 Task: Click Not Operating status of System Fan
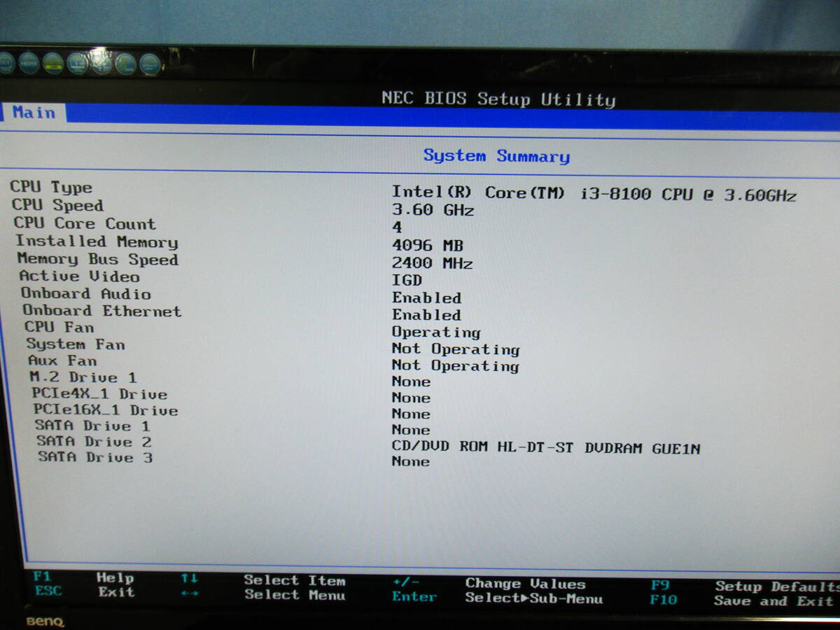[x=456, y=349]
